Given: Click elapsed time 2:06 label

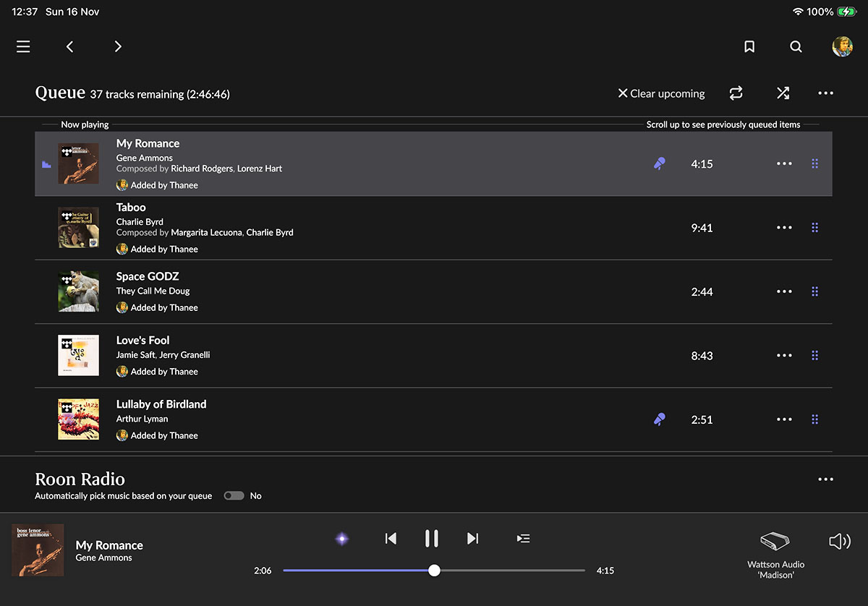Looking at the screenshot, I should click(263, 571).
